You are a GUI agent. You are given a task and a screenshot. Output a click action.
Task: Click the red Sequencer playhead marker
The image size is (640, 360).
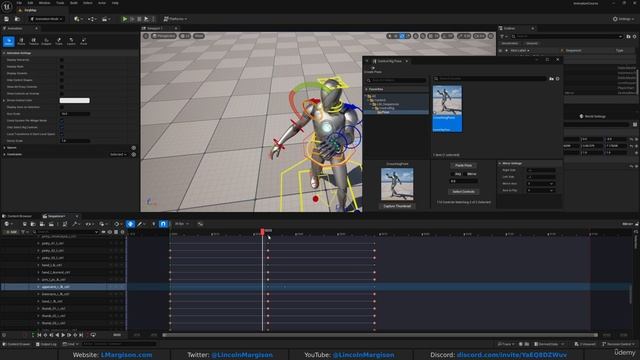tap(262, 231)
